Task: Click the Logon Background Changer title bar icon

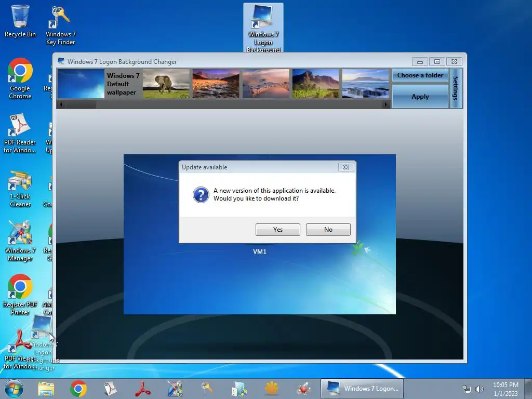Action: point(61,61)
